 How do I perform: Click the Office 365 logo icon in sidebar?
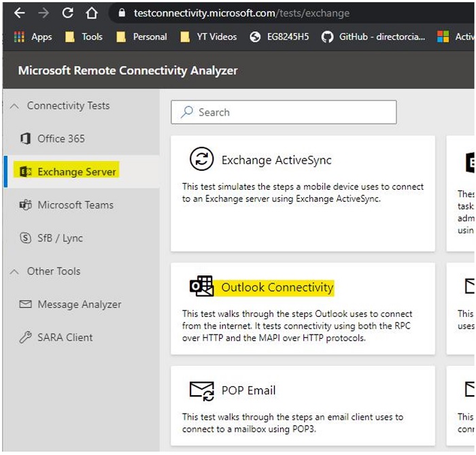[26, 139]
